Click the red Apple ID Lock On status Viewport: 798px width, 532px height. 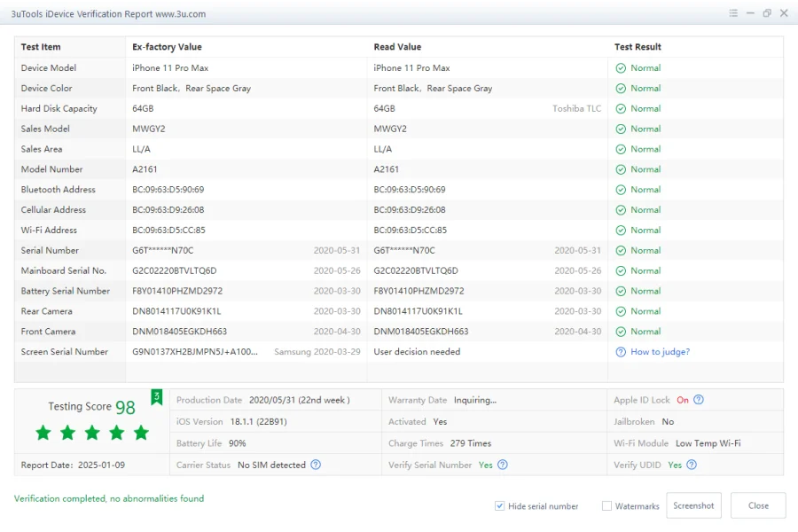(x=683, y=400)
